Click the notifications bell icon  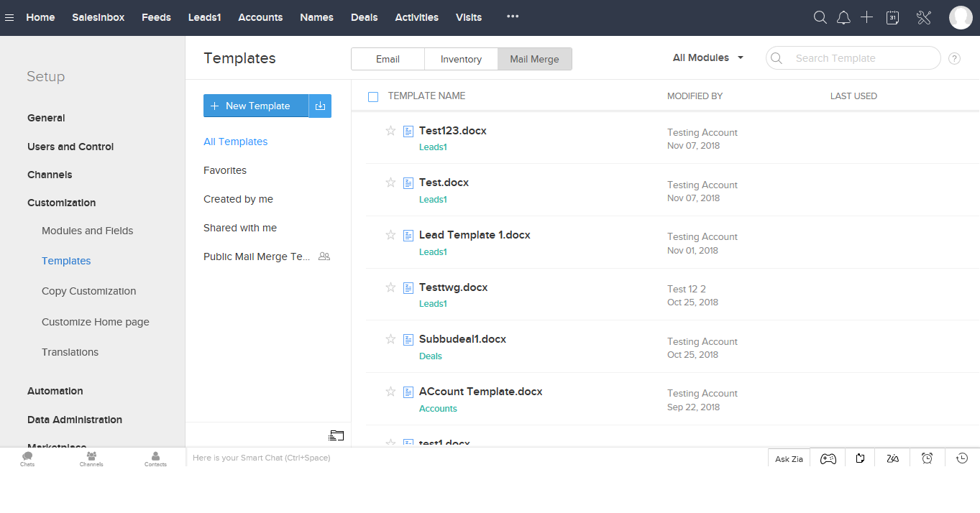(x=843, y=18)
